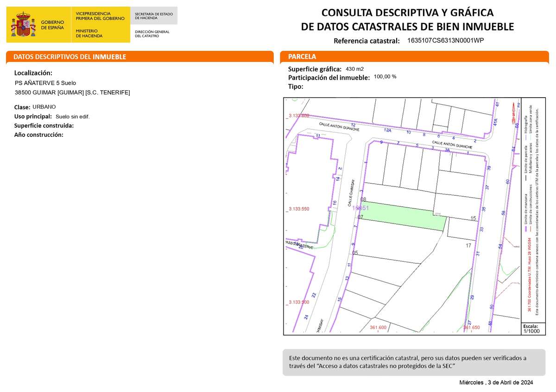Click the PS AÑATERVE 5 Suelo address
The height and width of the screenshot is (392, 556).
(x=45, y=83)
